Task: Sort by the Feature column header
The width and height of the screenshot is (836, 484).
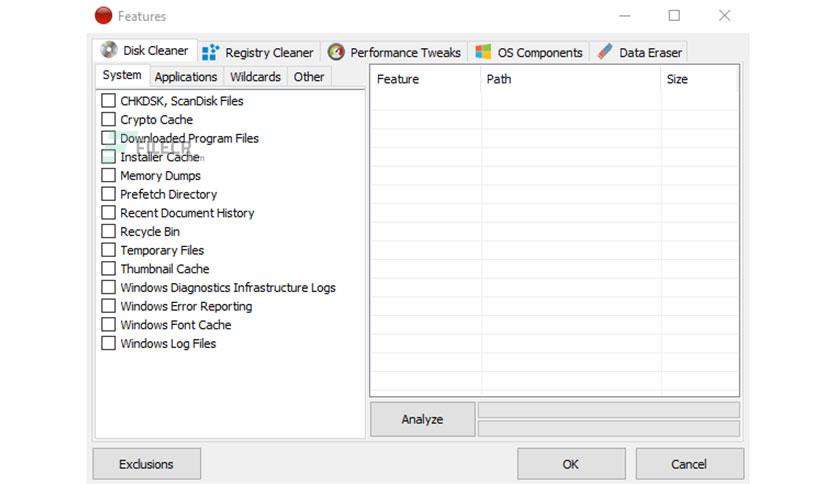Action: click(x=425, y=79)
